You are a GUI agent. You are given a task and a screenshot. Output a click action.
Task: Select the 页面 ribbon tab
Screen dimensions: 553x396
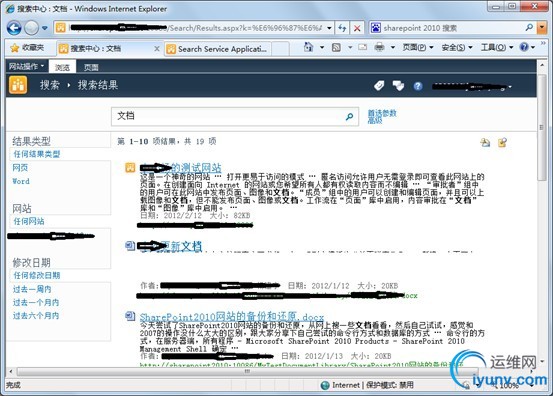point(91,67)
